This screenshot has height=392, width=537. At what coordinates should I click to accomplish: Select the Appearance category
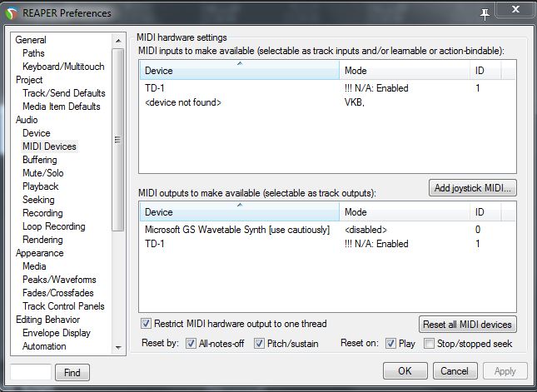click(x=40, y=253)
